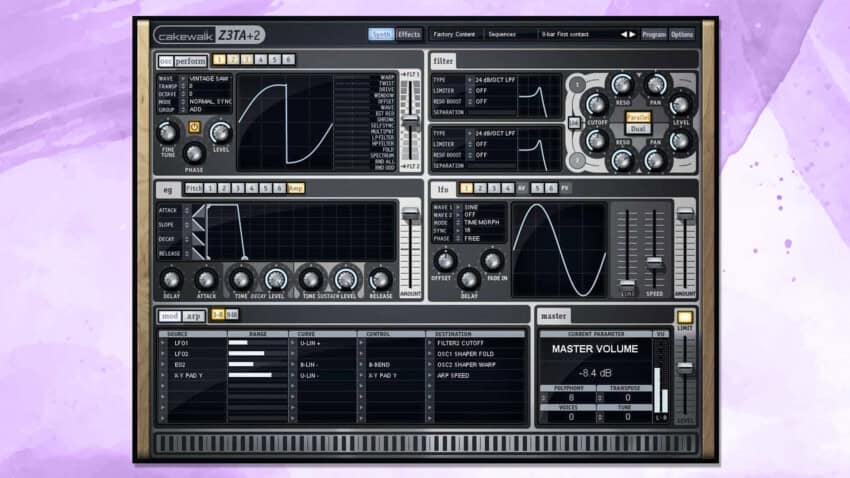Switch to the arp tab

[194, 316]
